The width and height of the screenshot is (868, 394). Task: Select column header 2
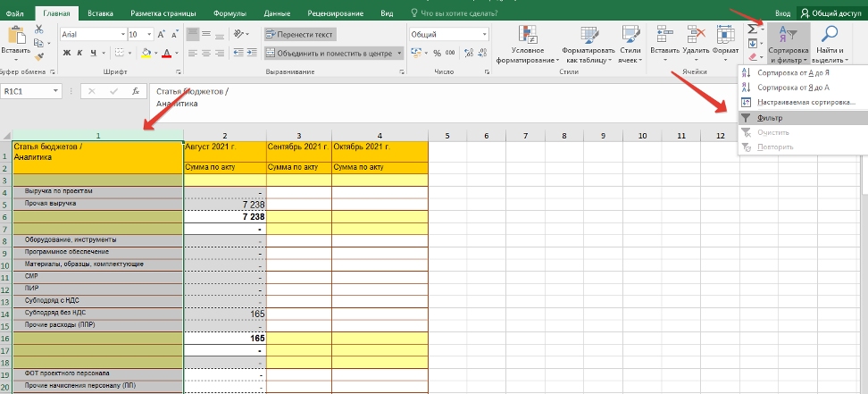pyautogui.click(x=225, y=135)
